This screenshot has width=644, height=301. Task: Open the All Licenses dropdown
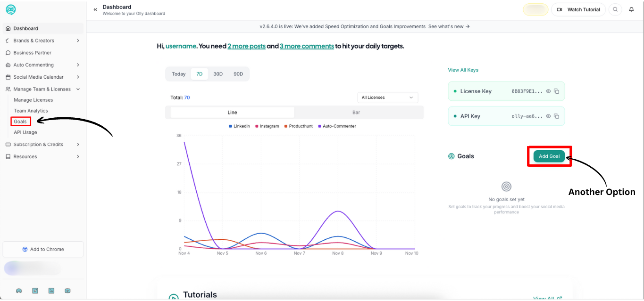point(387,98)
